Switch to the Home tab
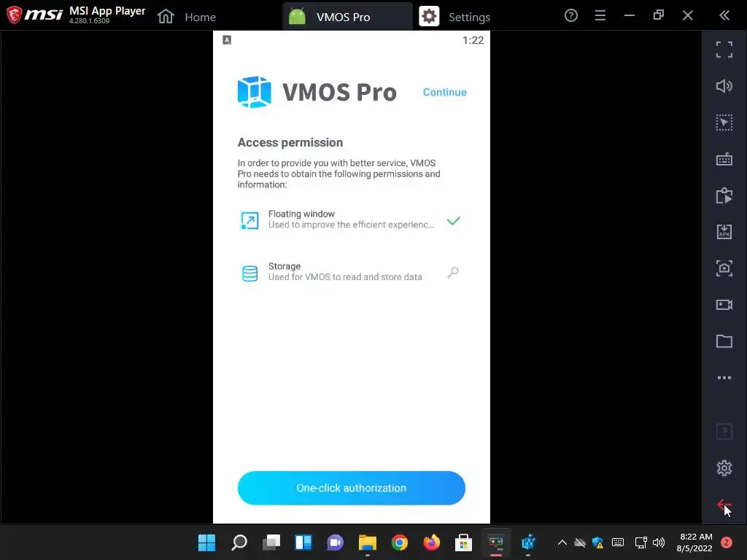747x560 pixels. pos(187,17)
